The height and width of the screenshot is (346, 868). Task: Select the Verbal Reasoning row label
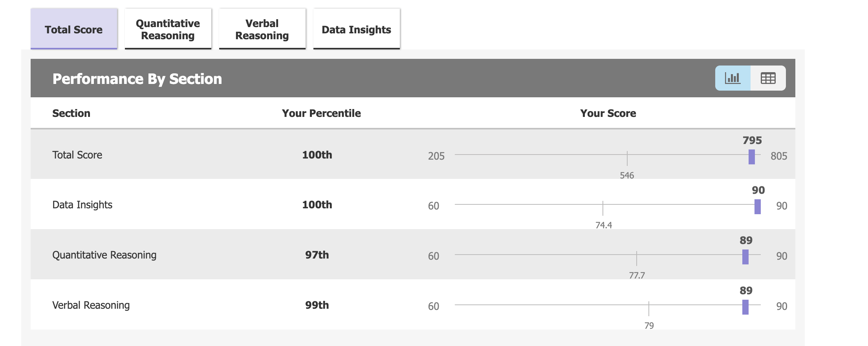[x=91, y=305]
